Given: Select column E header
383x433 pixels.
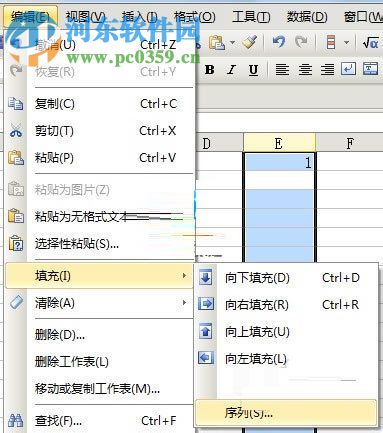Looking at the screenshot, I should (279, 143).
